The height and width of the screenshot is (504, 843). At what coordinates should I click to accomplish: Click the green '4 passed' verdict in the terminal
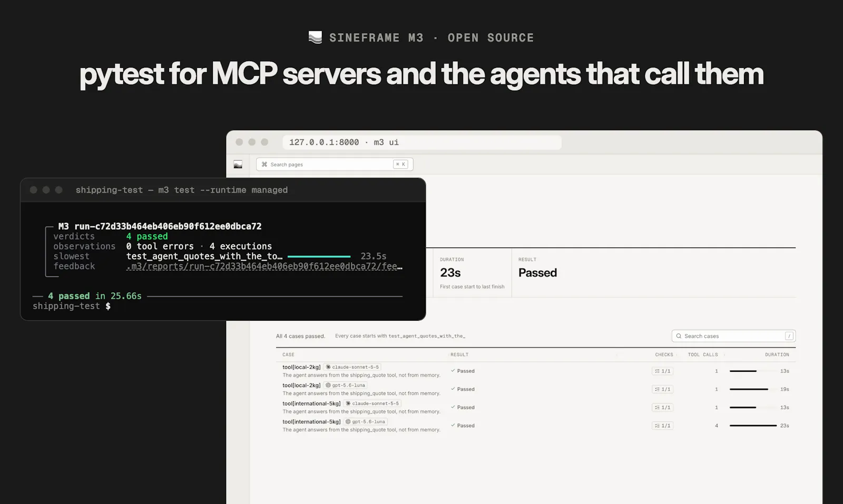click(147, 236)
